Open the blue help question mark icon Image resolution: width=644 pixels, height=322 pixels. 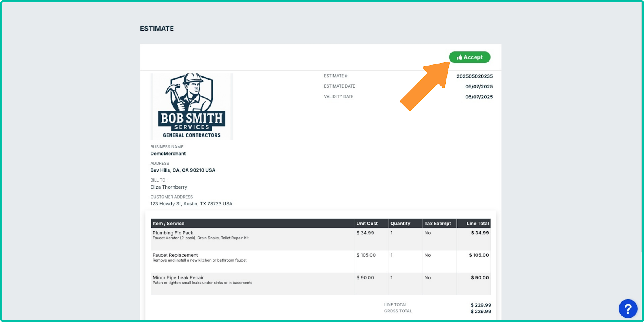[x=627, y=309]
